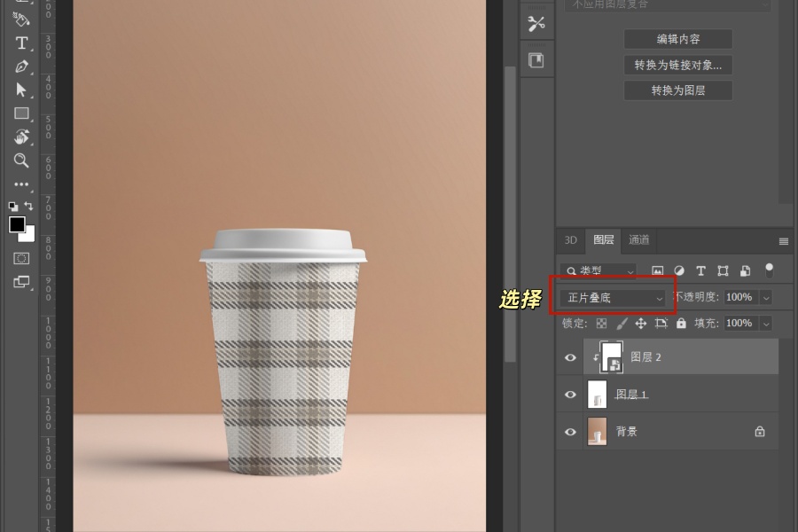
Task: Select the Horizontal Type tool
Action: [x=21, y=43]
